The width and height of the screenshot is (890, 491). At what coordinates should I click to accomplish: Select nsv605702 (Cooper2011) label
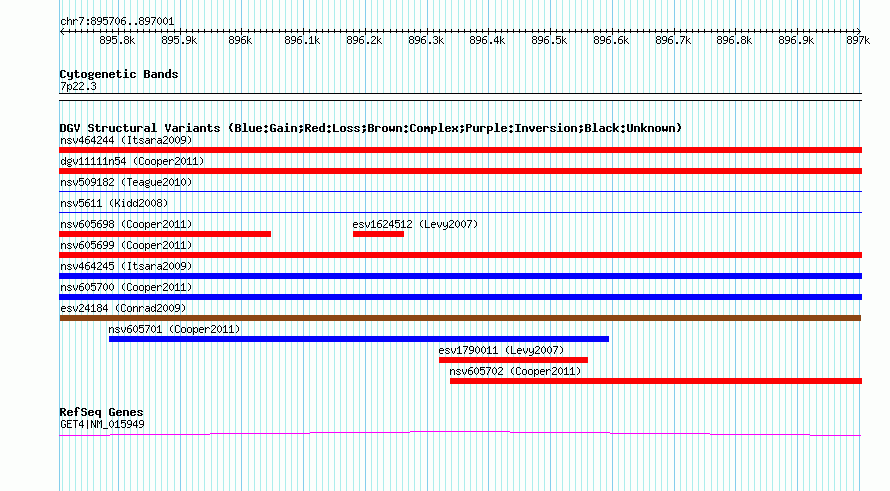pos(515,371)
